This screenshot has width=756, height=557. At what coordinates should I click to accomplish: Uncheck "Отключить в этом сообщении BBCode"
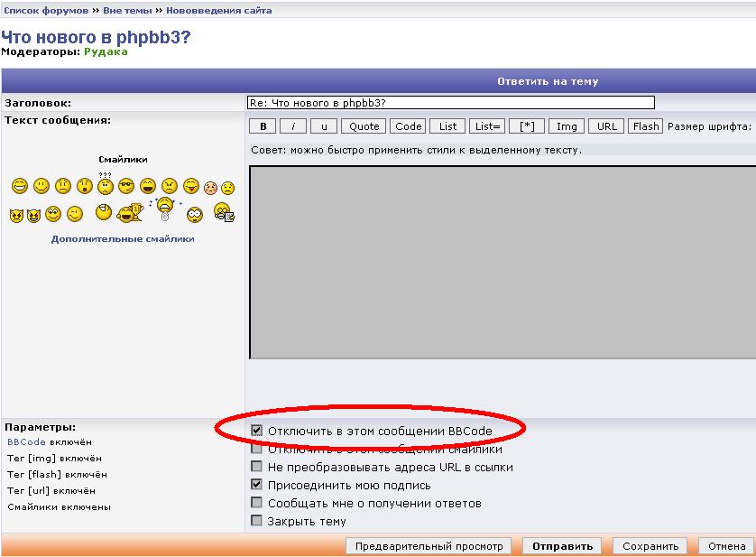click(x=257, y=432)
